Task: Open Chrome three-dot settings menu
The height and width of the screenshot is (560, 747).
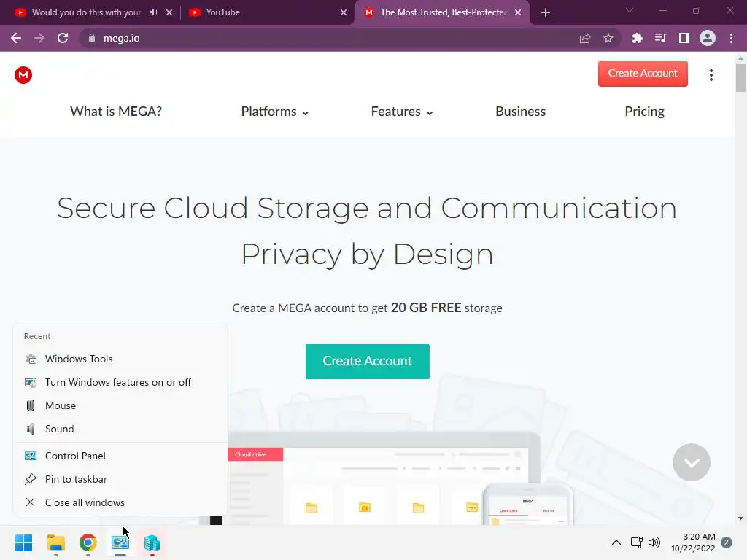Action: pos(731,38)
